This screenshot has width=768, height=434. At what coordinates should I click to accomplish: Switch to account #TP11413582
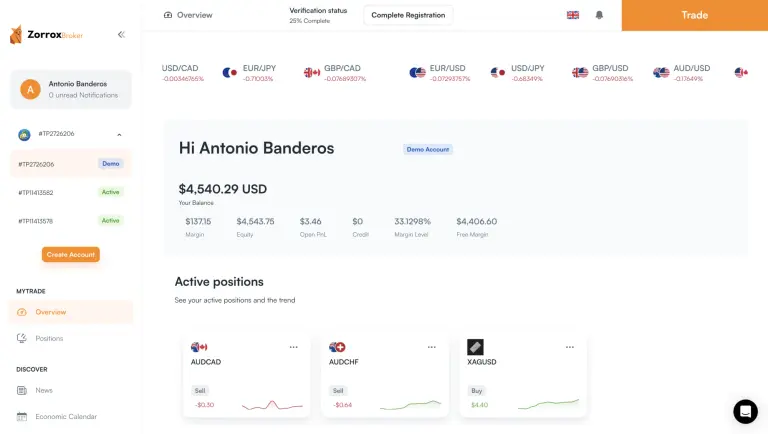point(70,192)
